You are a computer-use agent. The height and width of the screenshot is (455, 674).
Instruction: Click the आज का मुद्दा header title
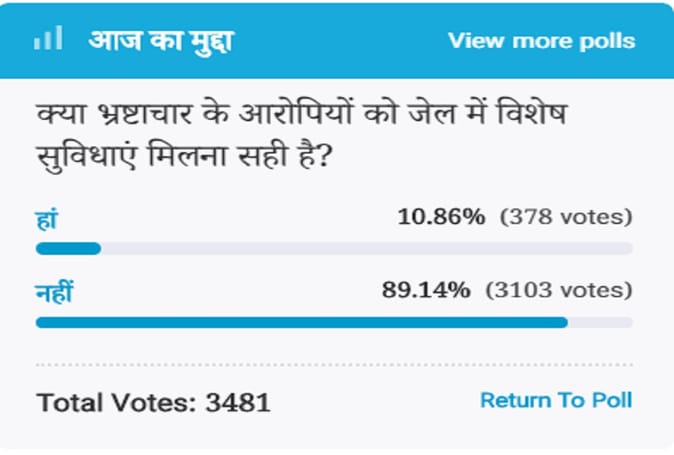[x=161, y=42]
